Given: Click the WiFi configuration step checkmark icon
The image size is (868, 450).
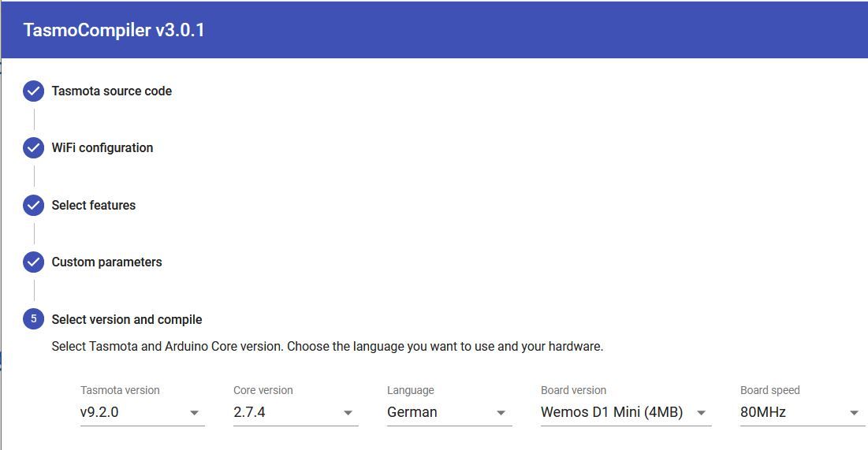Looking at the screenshot, I should tap(33, 148).
